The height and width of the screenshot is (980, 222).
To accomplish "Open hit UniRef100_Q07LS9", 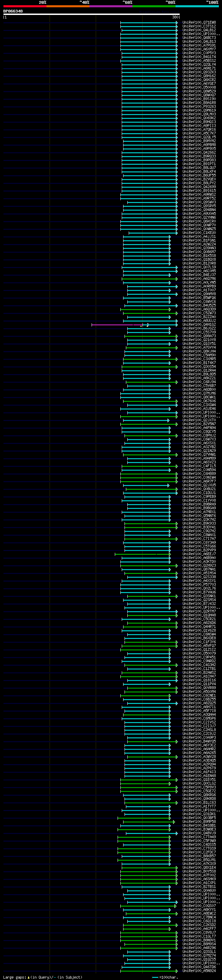I will pyautogui.click(x=199, y=267).
